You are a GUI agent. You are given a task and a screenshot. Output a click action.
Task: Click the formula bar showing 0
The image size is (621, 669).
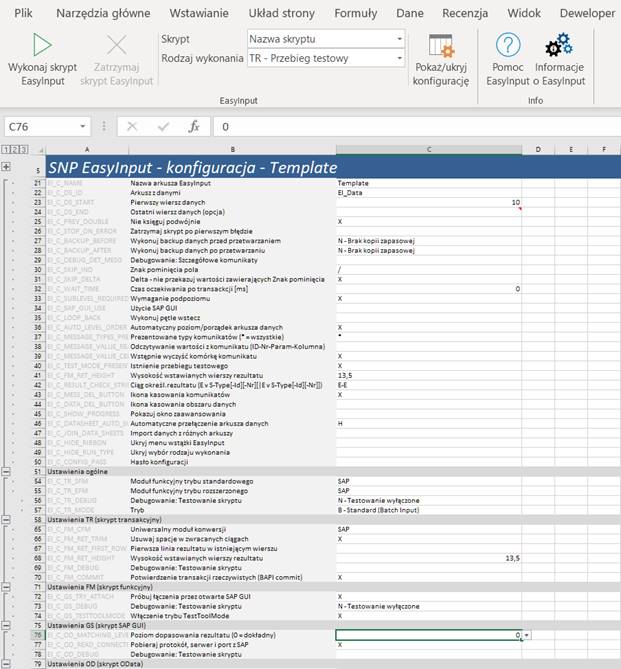click(417, 126)
